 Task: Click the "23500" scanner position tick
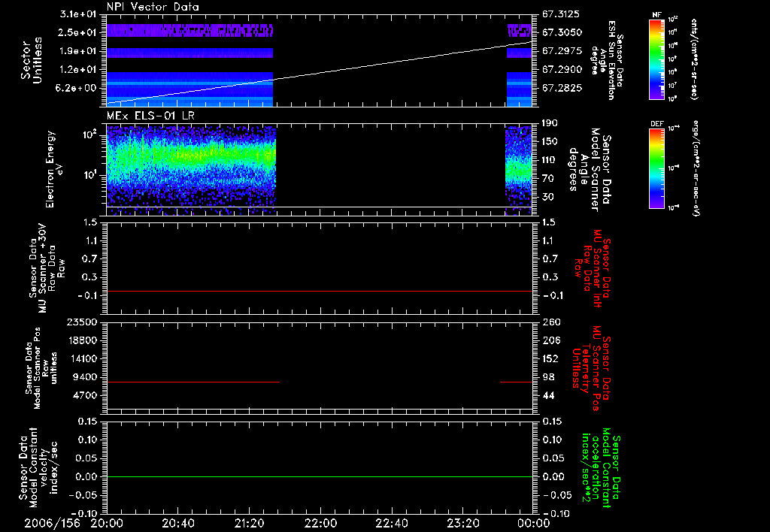[x=83, y=322]
